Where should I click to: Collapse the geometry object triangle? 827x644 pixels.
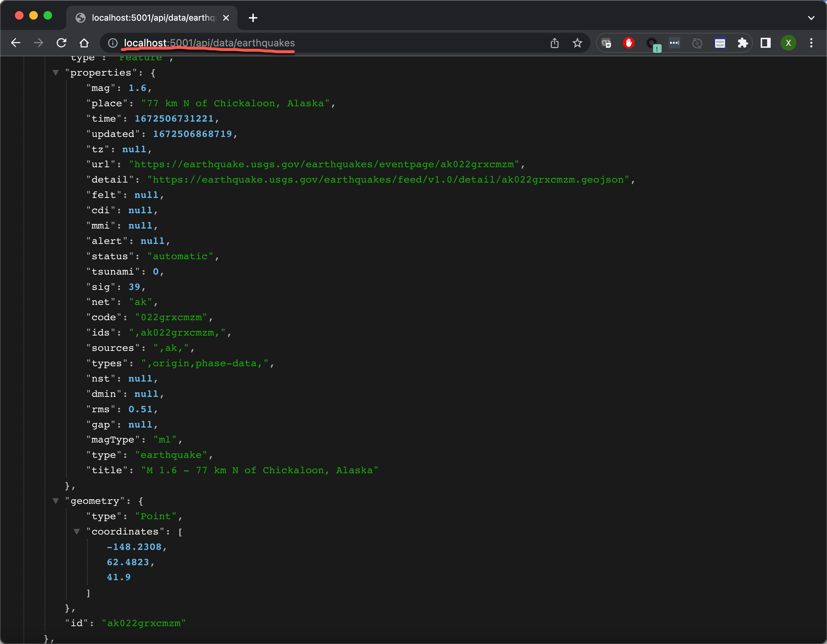pyautogui.click(x=56, y=501)
